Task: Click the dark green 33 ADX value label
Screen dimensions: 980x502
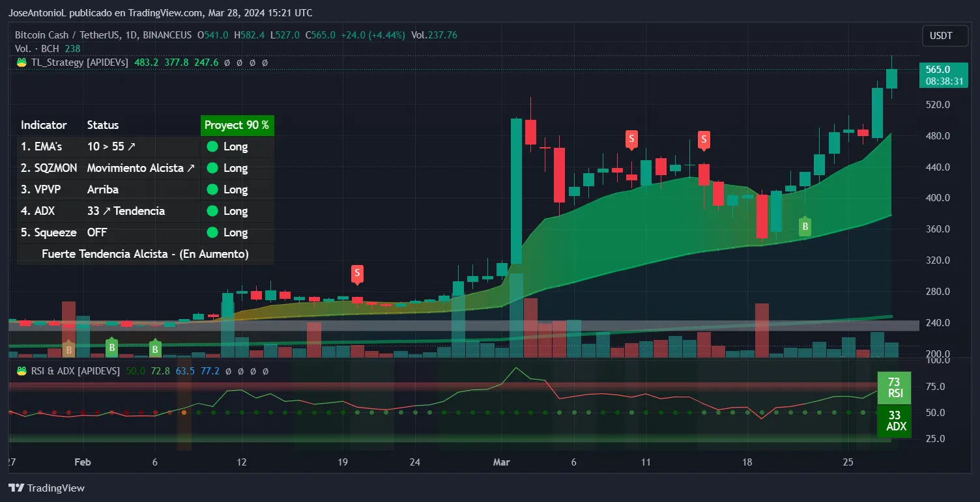Action: (x=894, y=421)
